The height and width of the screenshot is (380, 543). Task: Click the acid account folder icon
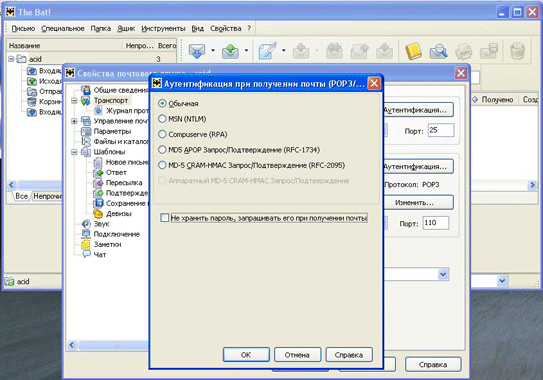pyautogui.click(x=21, y=59)
